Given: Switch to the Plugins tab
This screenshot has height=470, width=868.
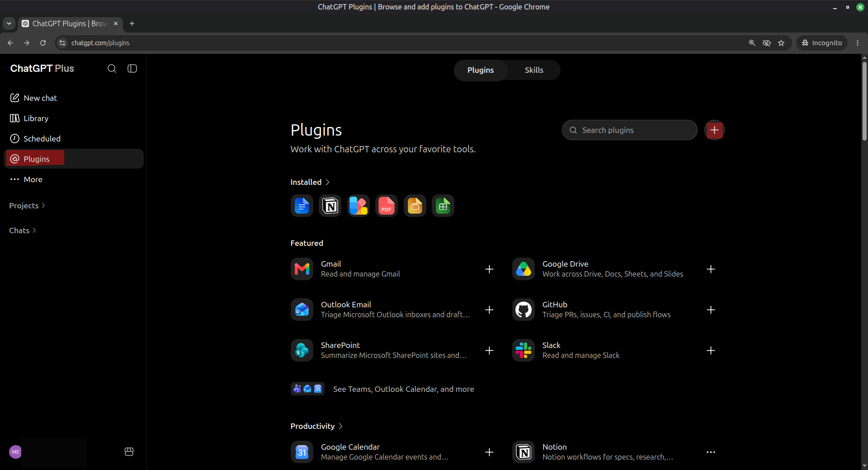Looking at the screenshot, I should [x=481, y=70].
